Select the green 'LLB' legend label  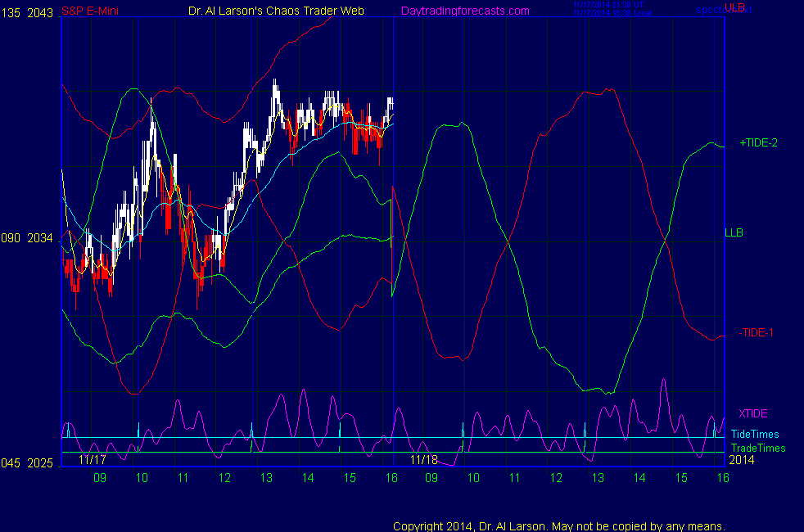click(x=734, y=232)
